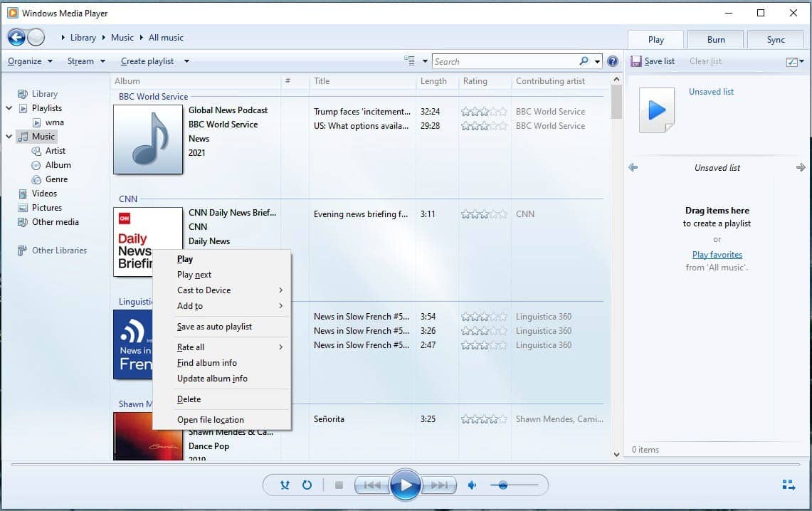The image size is (812, 511).
Task: Click the Play favorites link
Action: pos(717,254)
